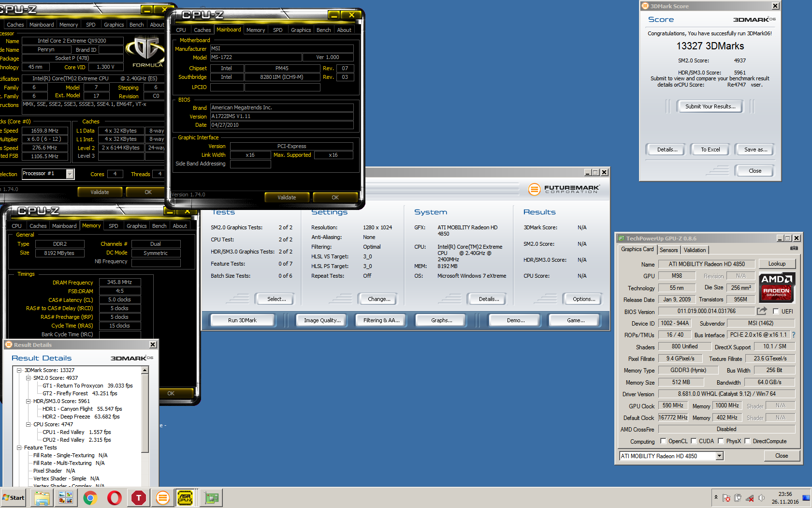Open the Processor #1 selection dropdown
The width and height of the screenshot is (812, 508).
coord(70,174)
